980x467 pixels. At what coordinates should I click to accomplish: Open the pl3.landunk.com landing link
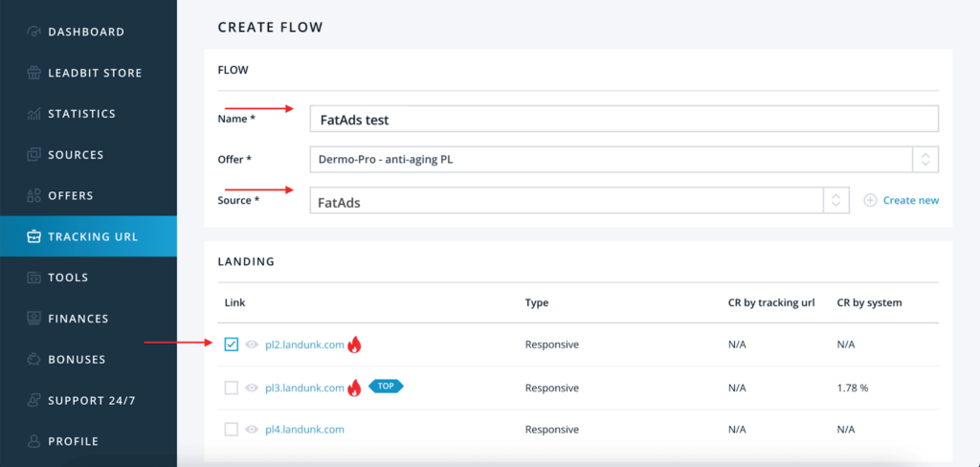click(304, 388)
